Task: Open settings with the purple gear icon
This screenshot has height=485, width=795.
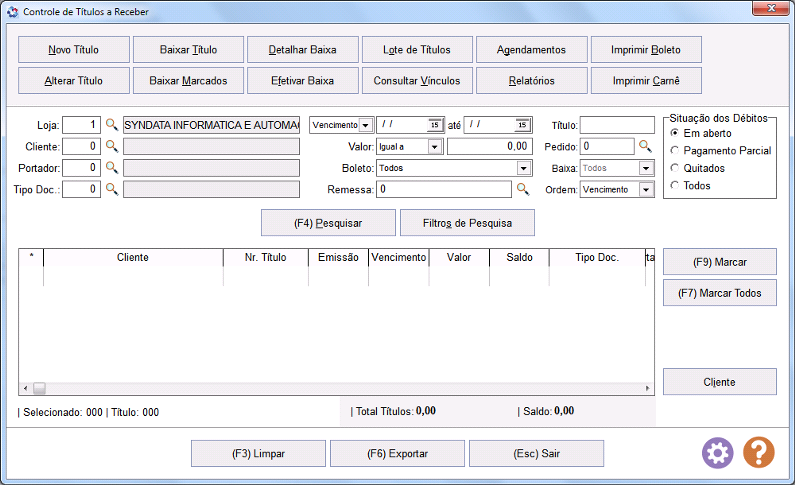Action: pos(717,453)
